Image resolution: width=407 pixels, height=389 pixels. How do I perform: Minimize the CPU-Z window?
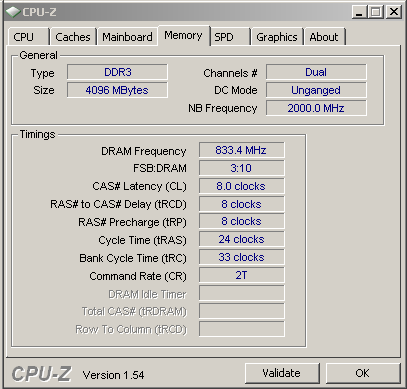[359, 12]
